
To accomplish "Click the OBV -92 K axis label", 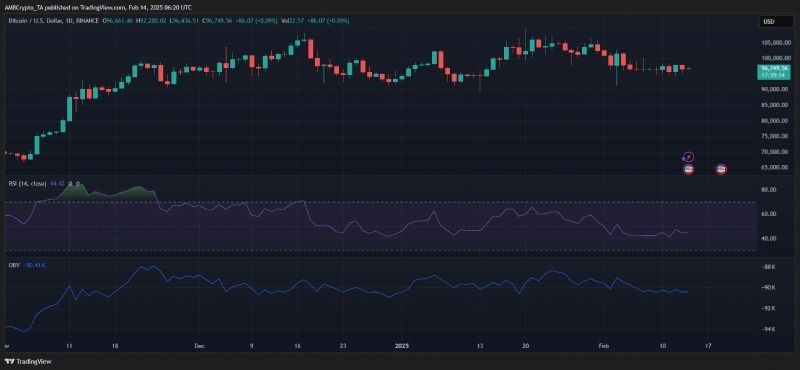I will pyautogui.click(x=769, y=308).
